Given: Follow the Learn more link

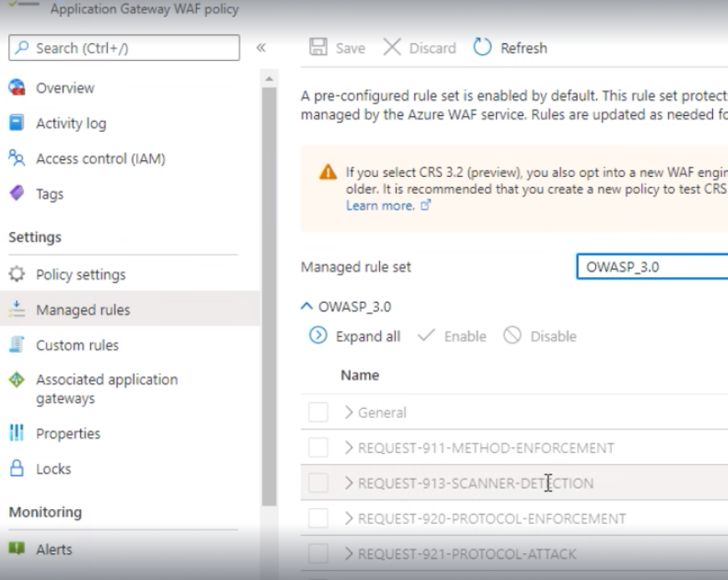Looking at the screenshot, I should pos(380,205).
